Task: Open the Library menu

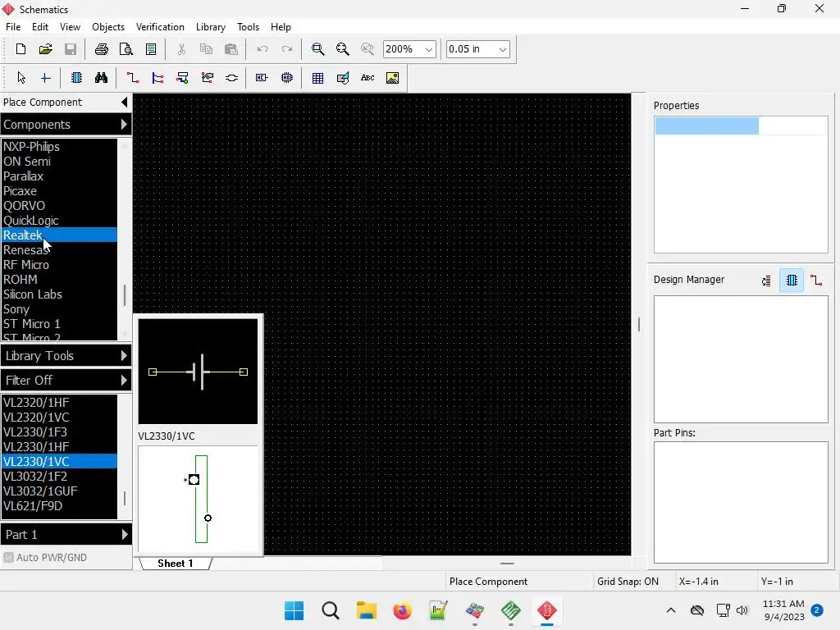Action: point(211,27)
